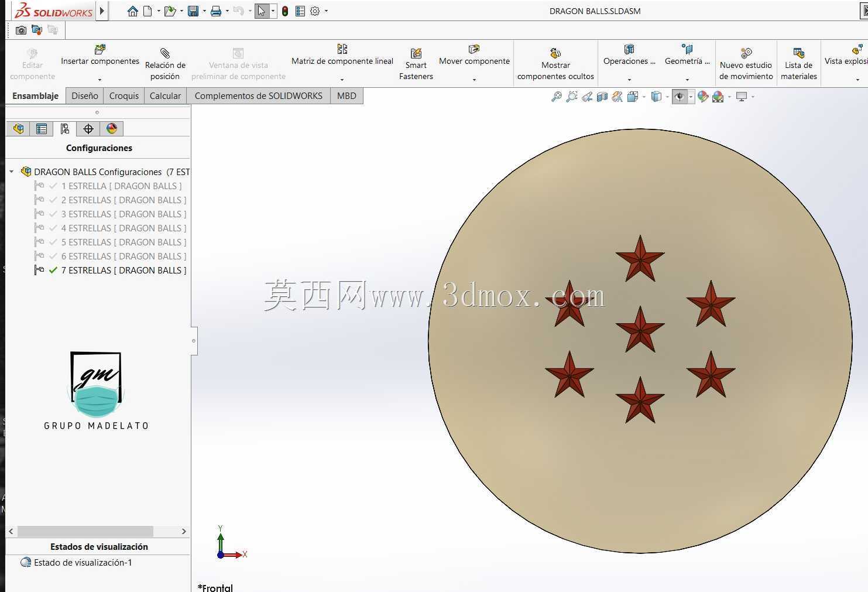Screen dimensions: 868x592
Task: Click the Edit Appearance color ball icon
Action: [703, 97]
